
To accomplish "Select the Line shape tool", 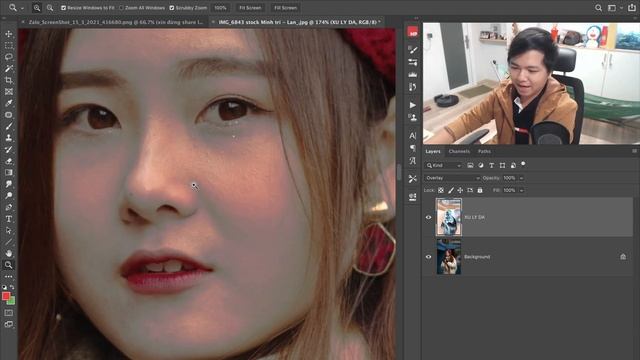I will pos(9,242).
